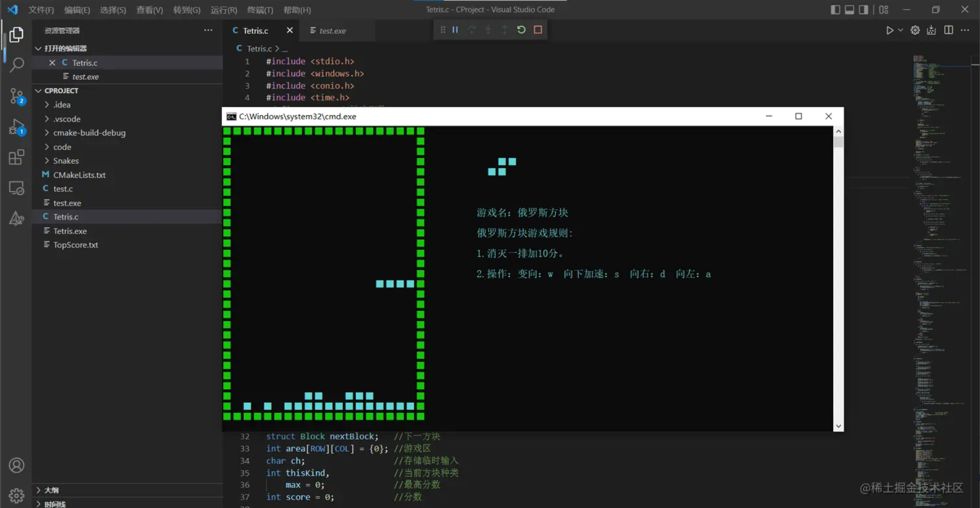Viewport: 980px width, 508px height.
Task: Toggle the bottom panel layout
Action: [x=850, y=10]
